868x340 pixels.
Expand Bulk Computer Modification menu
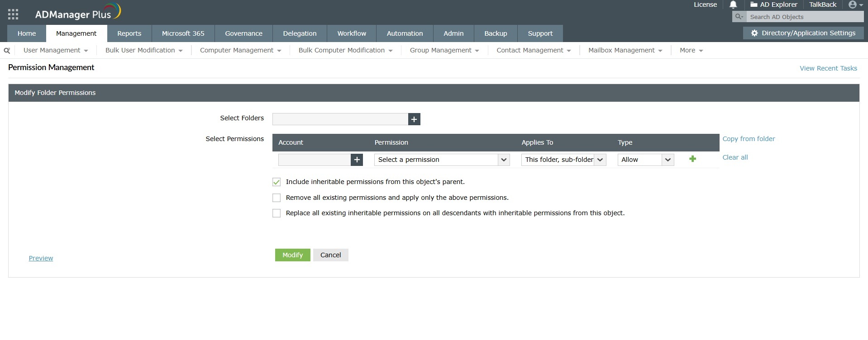pyautogui.click(x=346, y=51)
